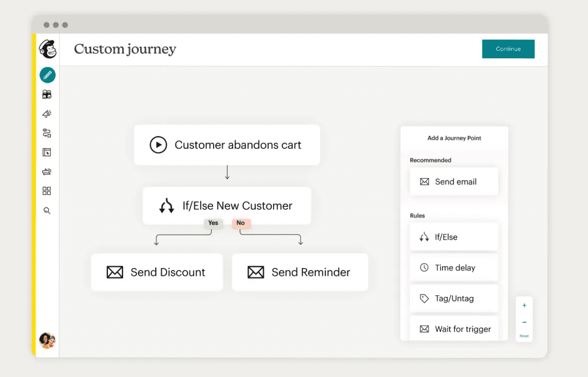This screenshot has width=588, height=377.
Task: Click the clock icon beside Time delay
Action: tap(424, 268)
